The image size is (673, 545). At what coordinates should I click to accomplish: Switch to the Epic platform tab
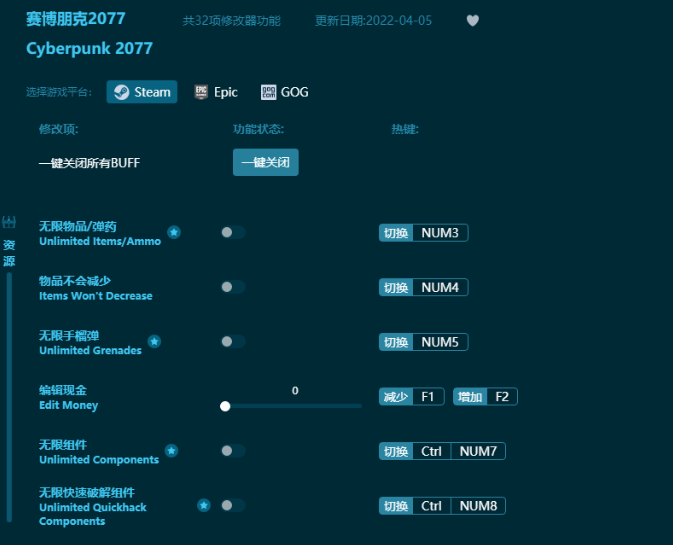[216, 92]
